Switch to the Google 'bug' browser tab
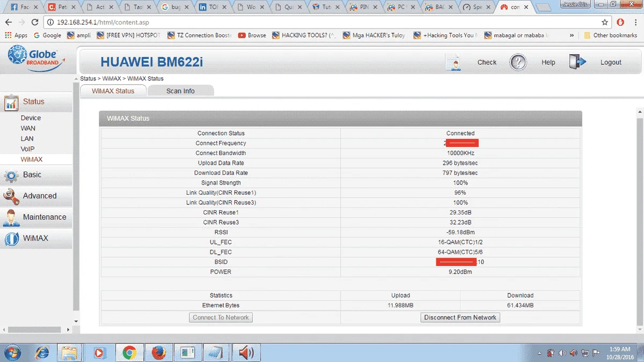Screen dimensions: 644x362 tap(174, 8)
